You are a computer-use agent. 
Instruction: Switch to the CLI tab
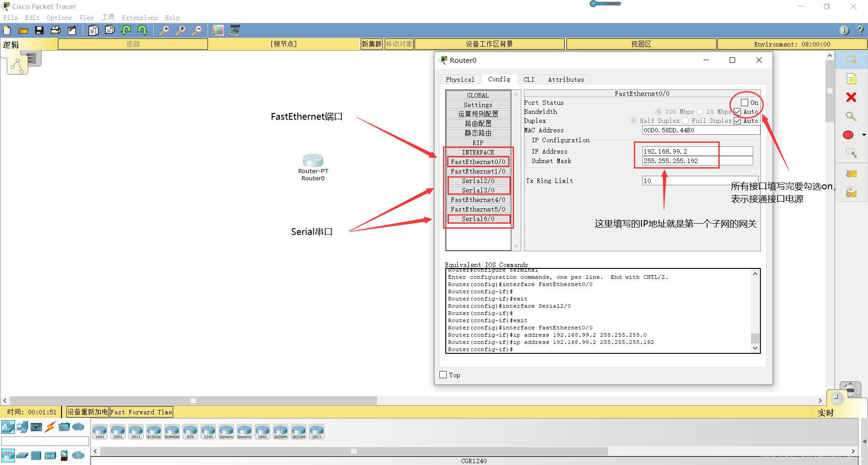(x=529, y=80)
